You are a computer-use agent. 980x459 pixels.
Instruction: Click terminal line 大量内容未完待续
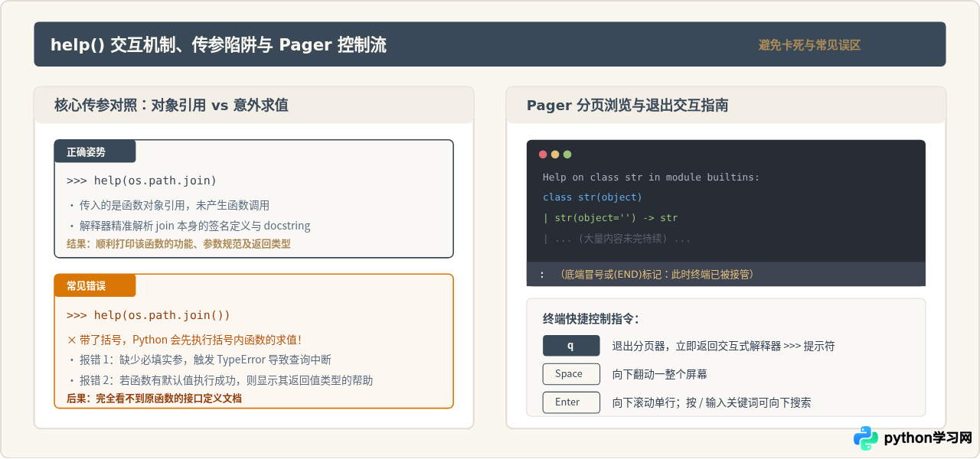[x=617, y=239]
